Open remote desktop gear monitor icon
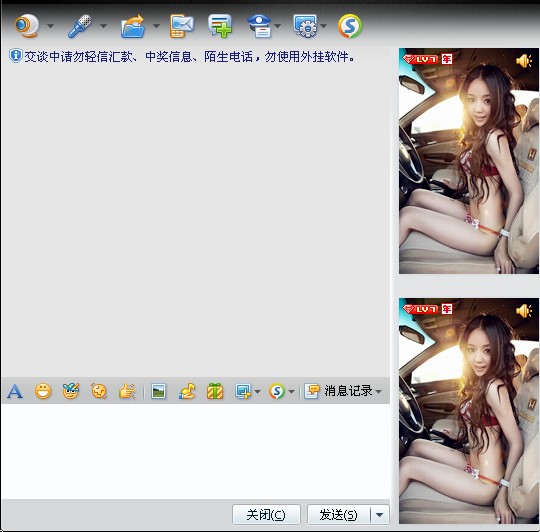Image resolution: width=540 pixels, height=532 pixels. [305, 26]
